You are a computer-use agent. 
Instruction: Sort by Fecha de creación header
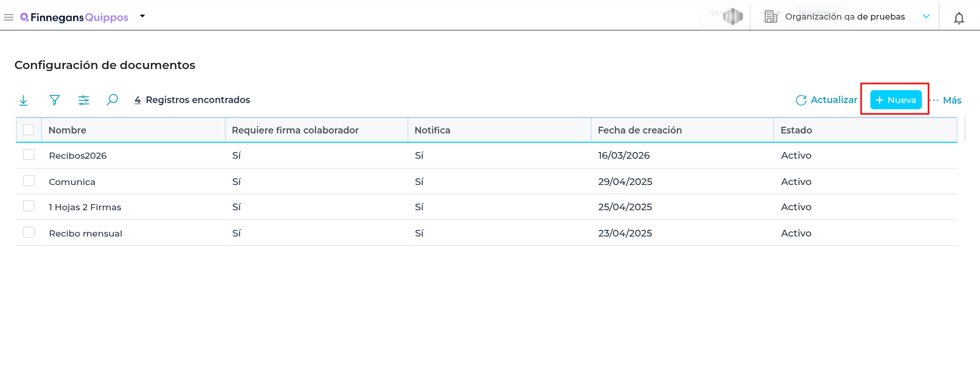[640, 130]
